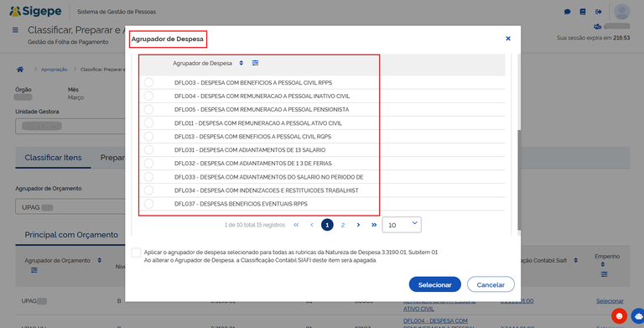
Task: Go to next page of records
Action: (358, 225)
